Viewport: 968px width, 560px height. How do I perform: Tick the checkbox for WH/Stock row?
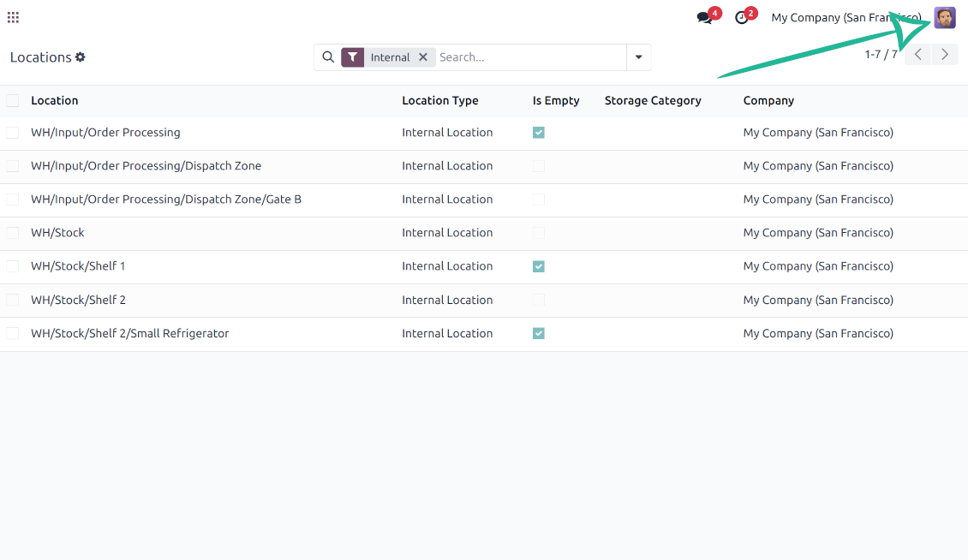[x=13, y=233]
